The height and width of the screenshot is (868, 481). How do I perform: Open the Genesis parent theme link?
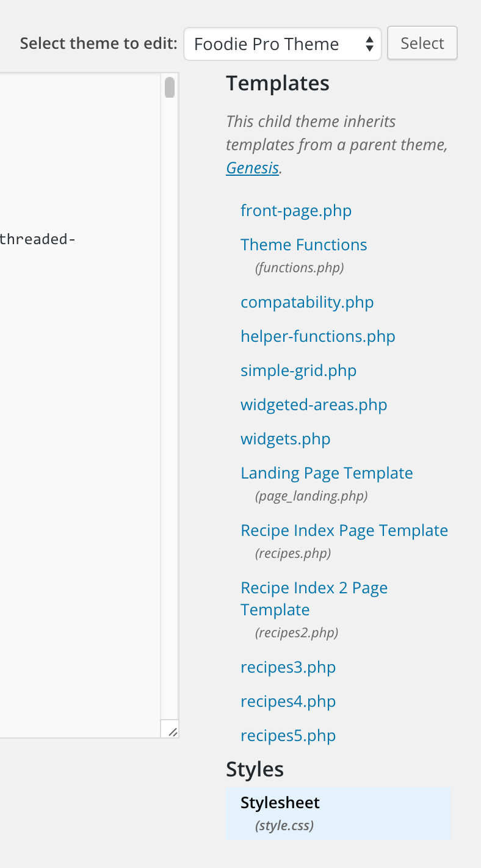click(x=253, y=168)
